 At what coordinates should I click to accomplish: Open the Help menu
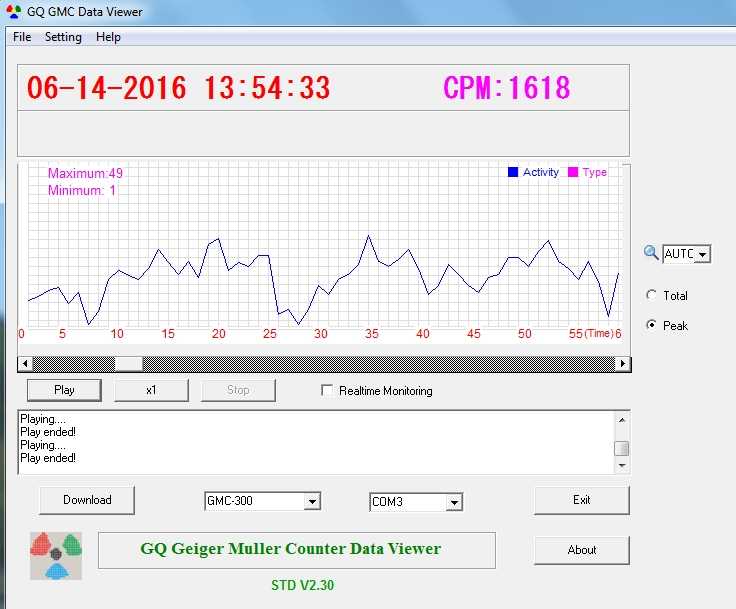(108, 37)
